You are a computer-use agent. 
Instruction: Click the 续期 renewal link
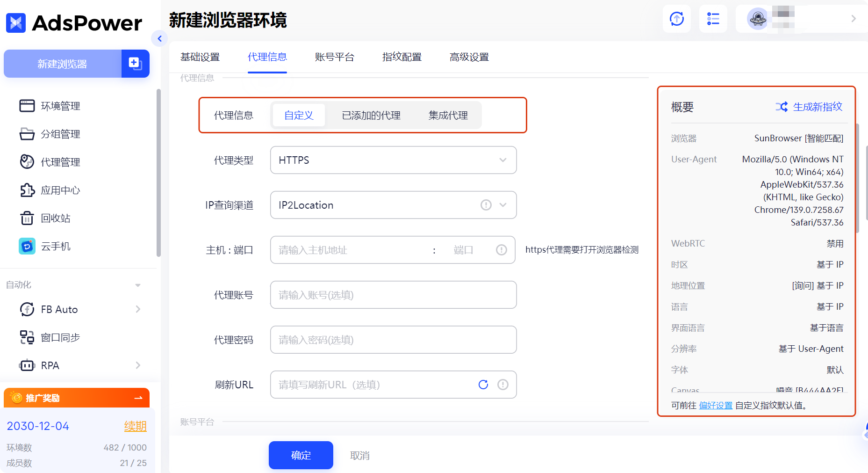point(135,426)
